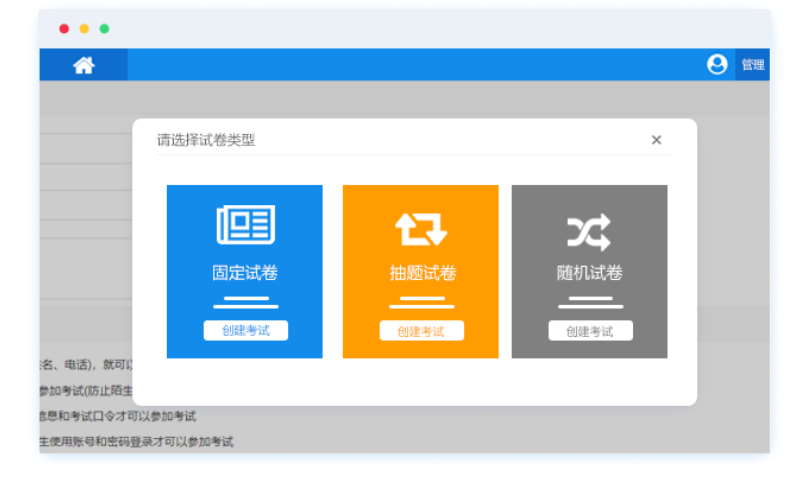Select the 抽题试卷 title text
The height and width of the screenshot is (480, 806).
click(421, 273)
